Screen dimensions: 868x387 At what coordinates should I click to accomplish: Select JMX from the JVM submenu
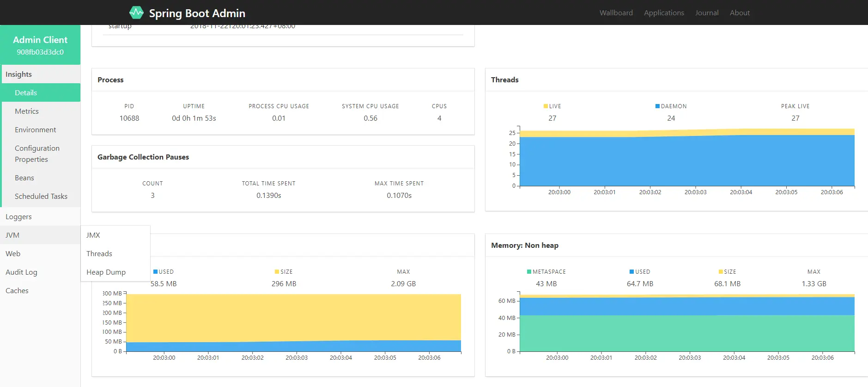(x=115, y=235)
